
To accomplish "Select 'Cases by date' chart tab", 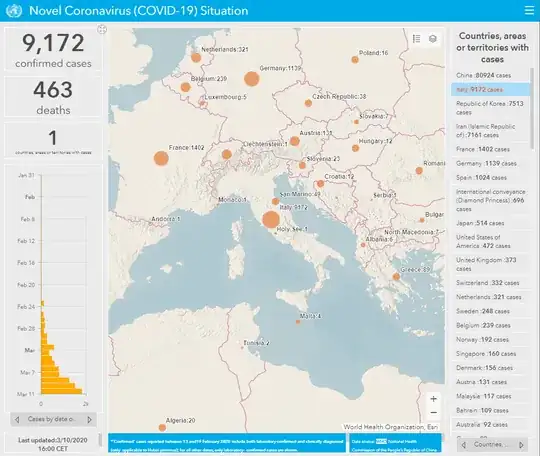I will pos(51,419).
